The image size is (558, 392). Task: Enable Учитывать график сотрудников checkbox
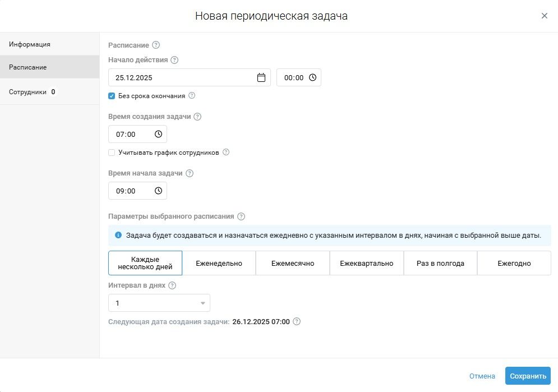pyautogui.click(x=112, y=153)
